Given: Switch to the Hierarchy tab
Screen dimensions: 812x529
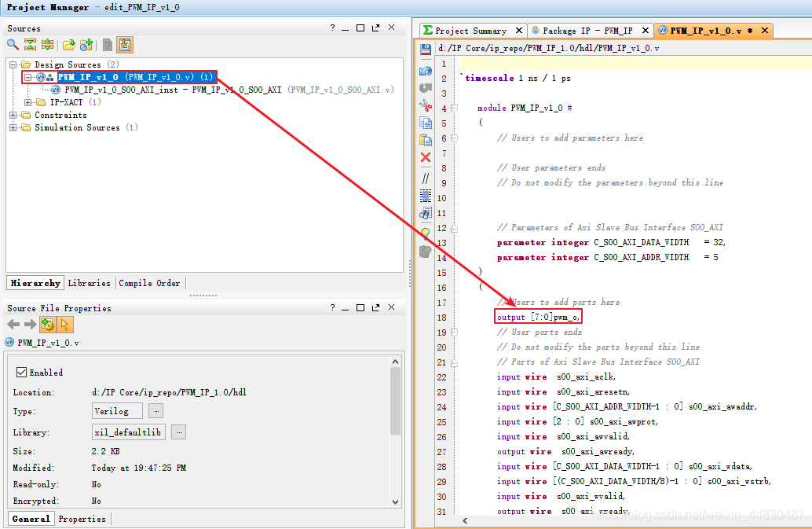Looking at the screenshot, I should 35,283.
